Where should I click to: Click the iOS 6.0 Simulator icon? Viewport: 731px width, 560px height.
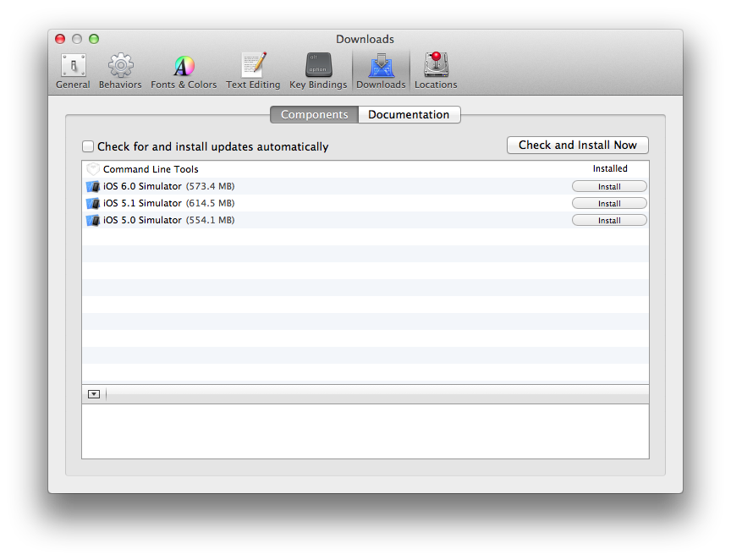pos(93,186)
